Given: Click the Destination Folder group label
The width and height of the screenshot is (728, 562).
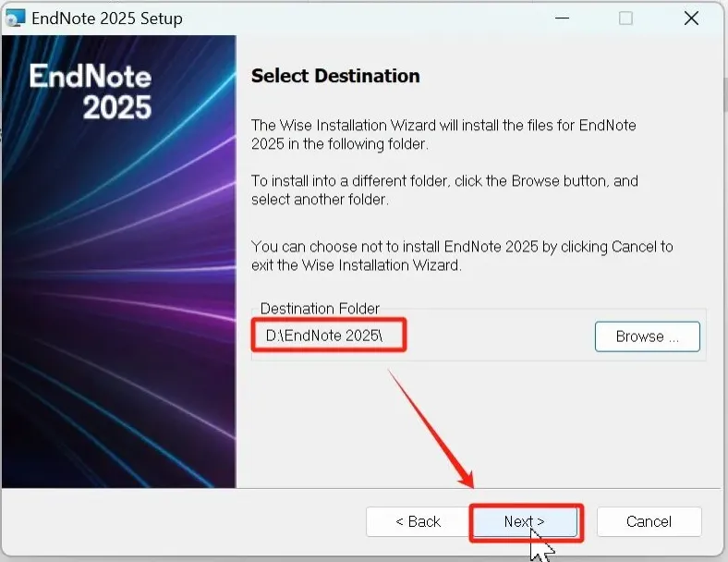Looking at the screenshot, I should (320, 309).
